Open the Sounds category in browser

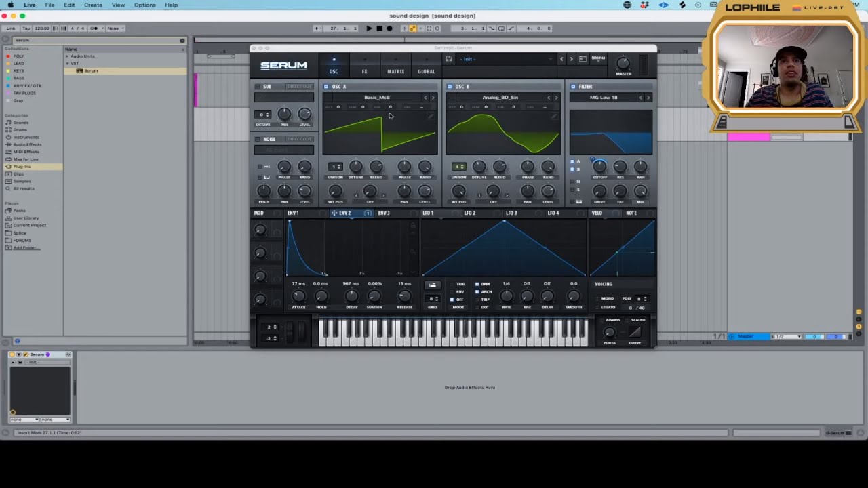coord(21,123)
